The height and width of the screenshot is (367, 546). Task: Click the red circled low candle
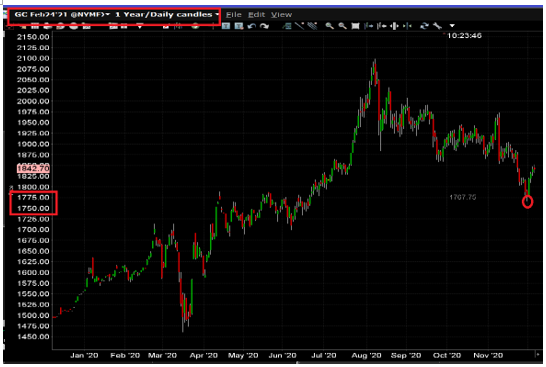528,201
